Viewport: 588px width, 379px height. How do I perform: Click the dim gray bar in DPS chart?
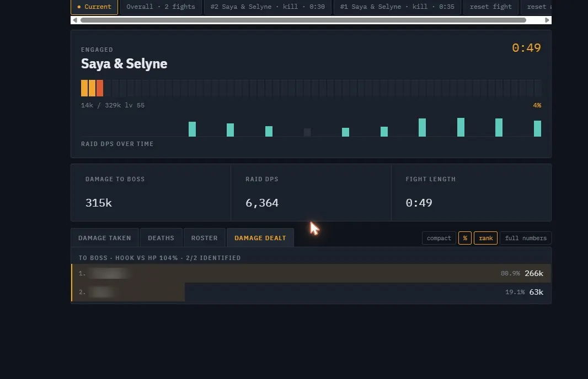[x=307, y=132]
